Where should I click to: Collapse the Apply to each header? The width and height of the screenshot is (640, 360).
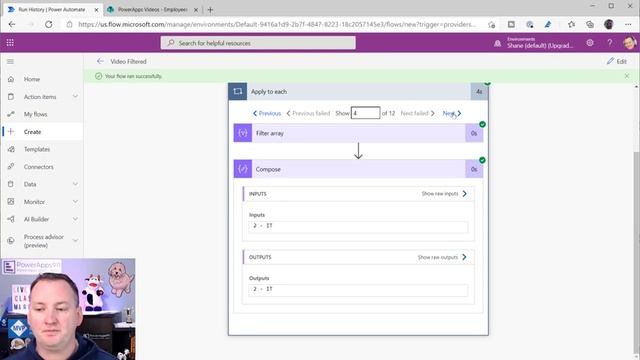coord(358,91)
